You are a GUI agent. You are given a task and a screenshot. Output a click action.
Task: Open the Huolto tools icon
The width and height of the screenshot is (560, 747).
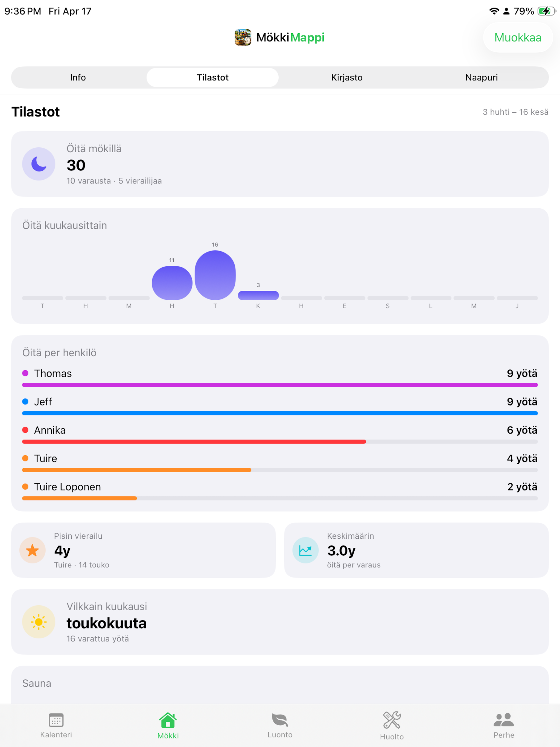[392, 720]
